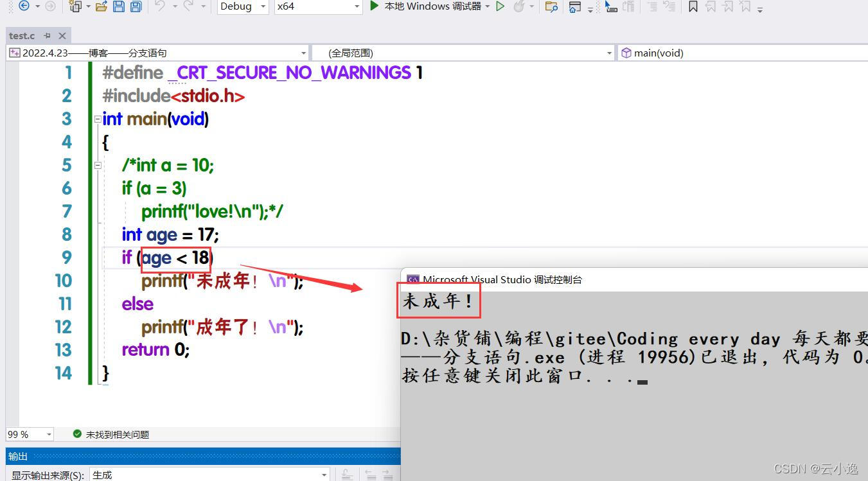Click the Find in Files folder-search icon
The width and height of the screenshot is (868, 481).
[551, 6]
